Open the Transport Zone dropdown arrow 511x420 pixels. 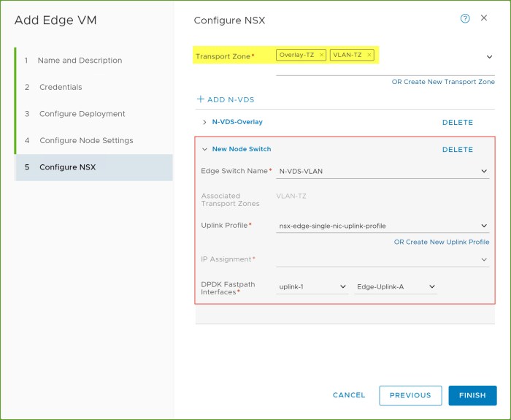point(488,56)
